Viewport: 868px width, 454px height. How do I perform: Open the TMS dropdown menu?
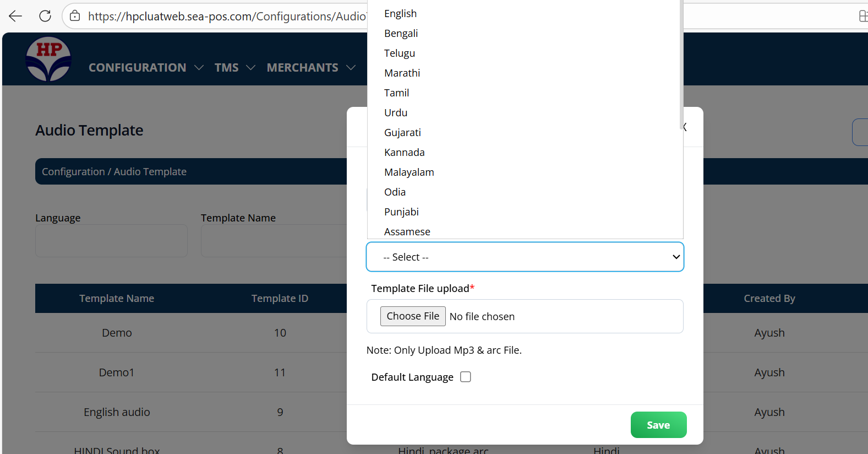pyautogui.click(x=234, y=68)
